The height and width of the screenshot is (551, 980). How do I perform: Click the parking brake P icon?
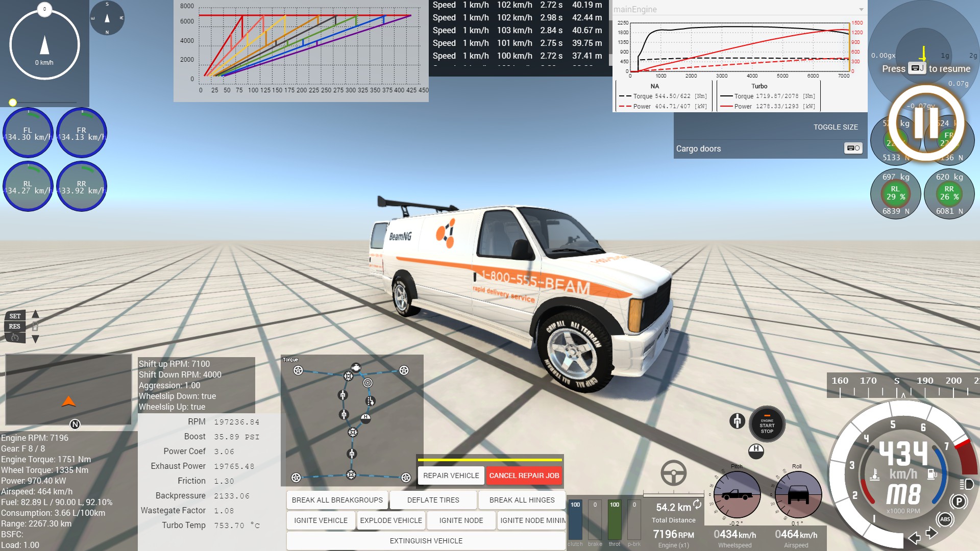[x=959, y=502]
